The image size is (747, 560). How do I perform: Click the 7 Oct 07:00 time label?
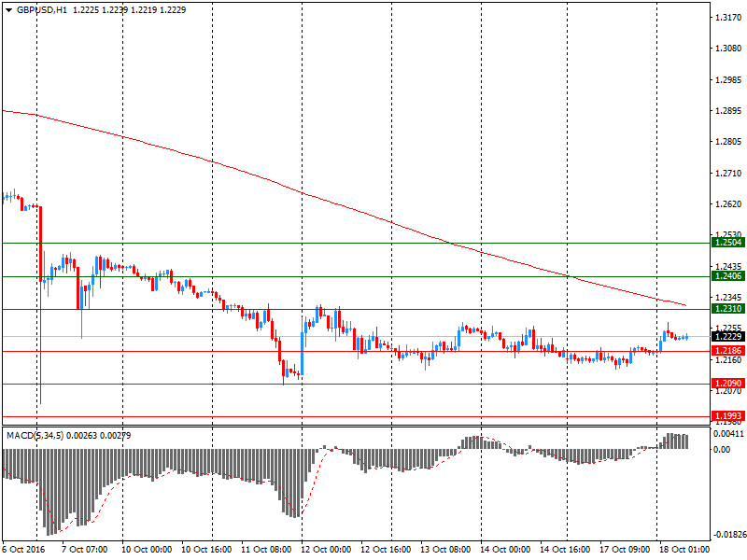coord(85,550)
